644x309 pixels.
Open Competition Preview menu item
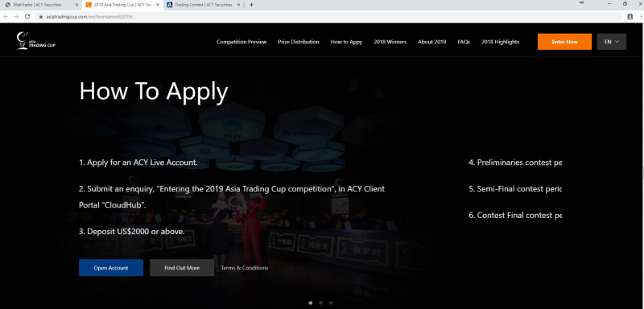coord(242,42)
